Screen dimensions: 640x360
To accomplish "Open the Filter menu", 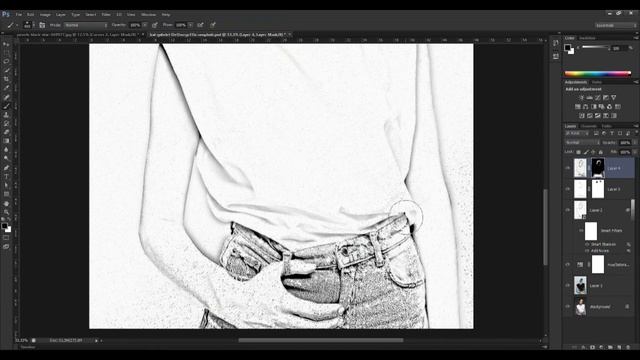I will (x=106, y=14).
